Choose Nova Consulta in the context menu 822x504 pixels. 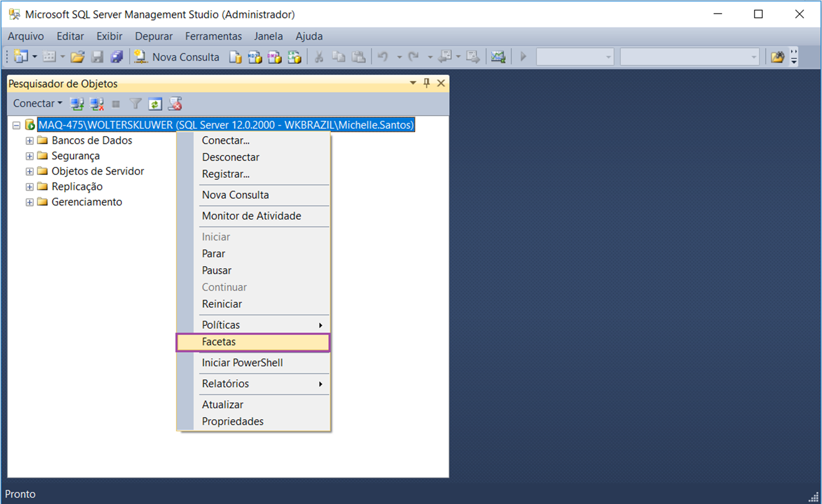coord(253,195)
